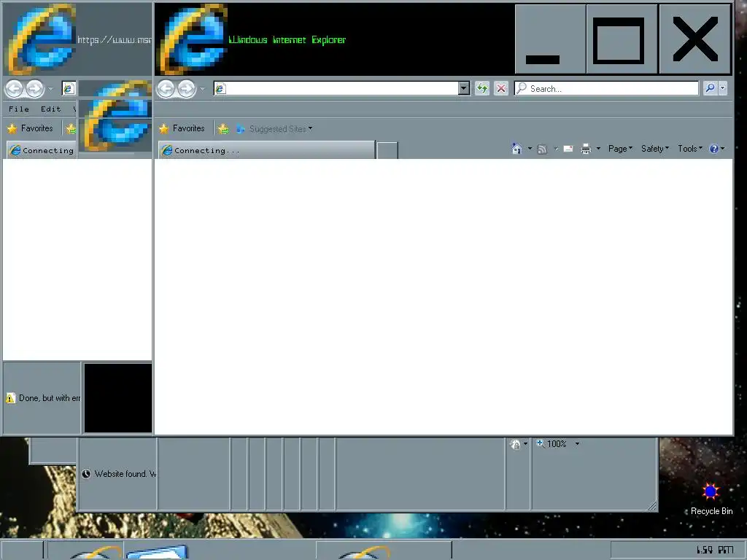Open Favorites in the front window

[x=182, y=128]
